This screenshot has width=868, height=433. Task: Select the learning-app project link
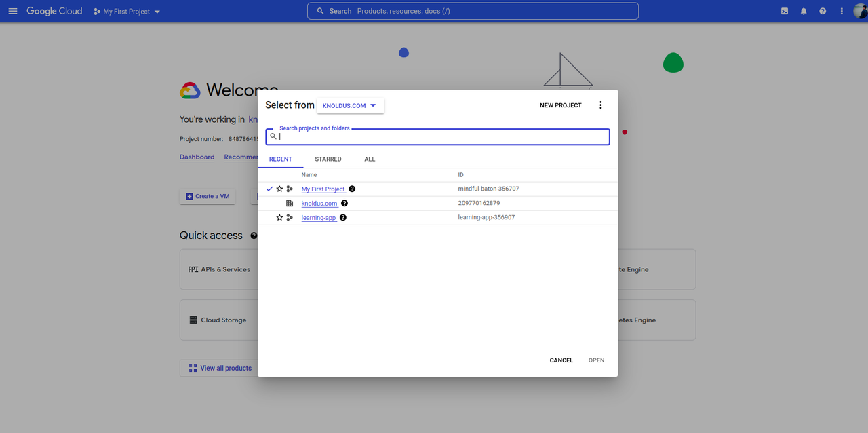[x=319, y=218]
